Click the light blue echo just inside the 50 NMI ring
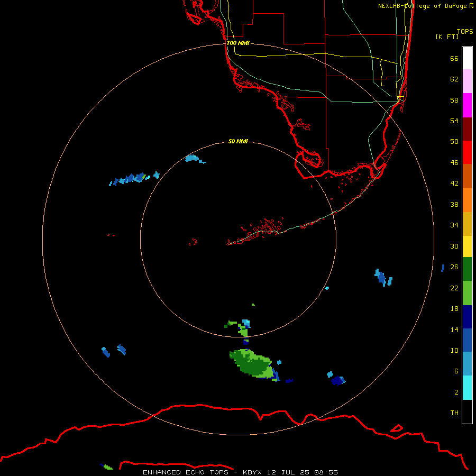The width and height of the screenshot is (476, 476). point(195,159)
